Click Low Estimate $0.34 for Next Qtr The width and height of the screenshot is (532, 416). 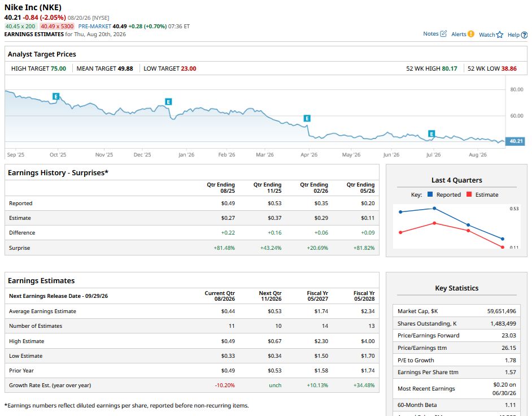(274, 356)
